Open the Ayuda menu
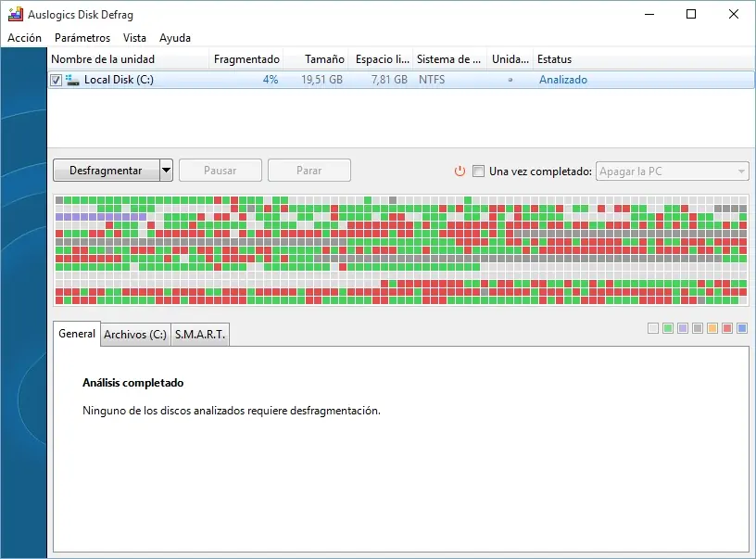The width and height of the screenshot is (756, 559). [175, 38]
